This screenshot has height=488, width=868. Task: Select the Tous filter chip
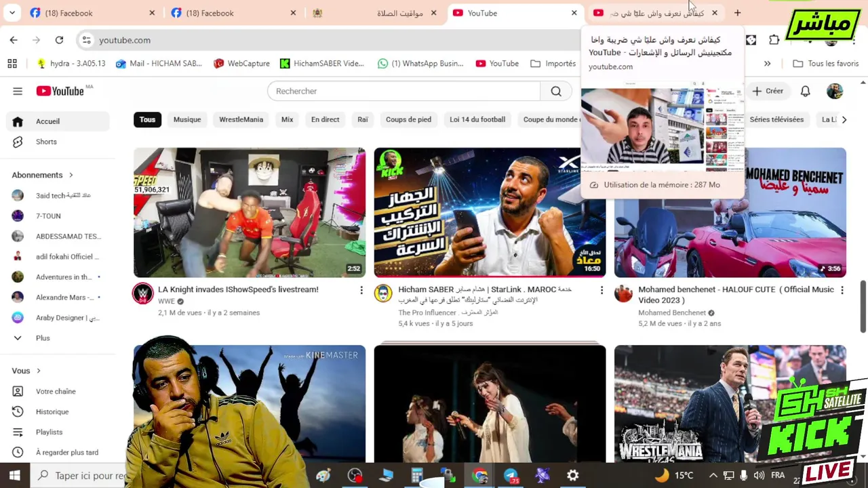tap(147, 119)
